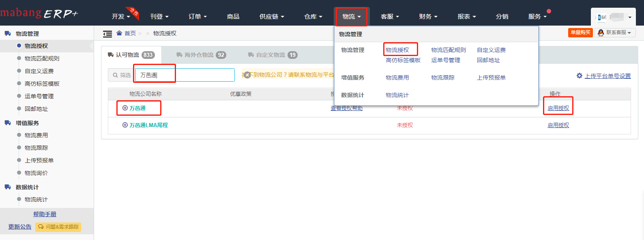
Task: Click the plus icon beside 万邑通LMA尾程
Action: 125,125
